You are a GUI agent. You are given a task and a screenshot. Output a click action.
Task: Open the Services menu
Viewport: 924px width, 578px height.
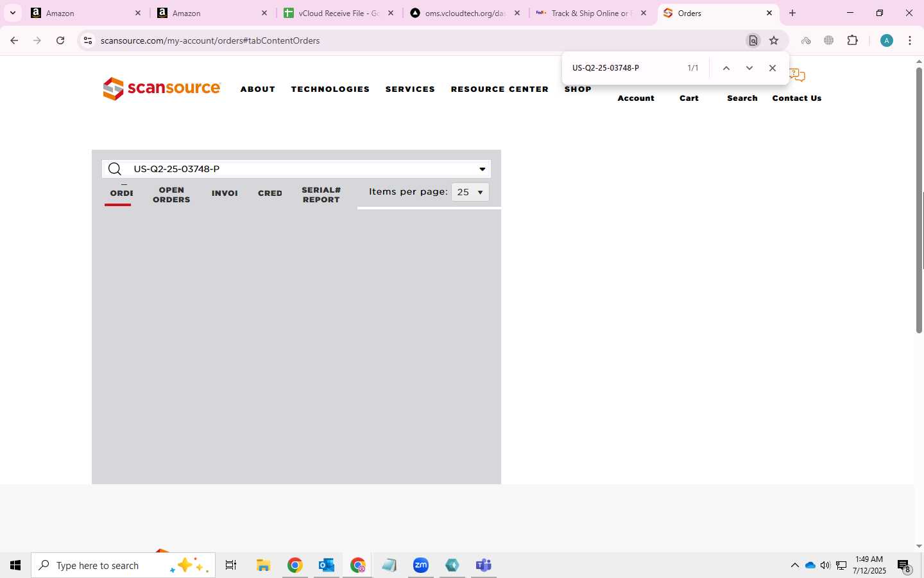coord(410,89)
